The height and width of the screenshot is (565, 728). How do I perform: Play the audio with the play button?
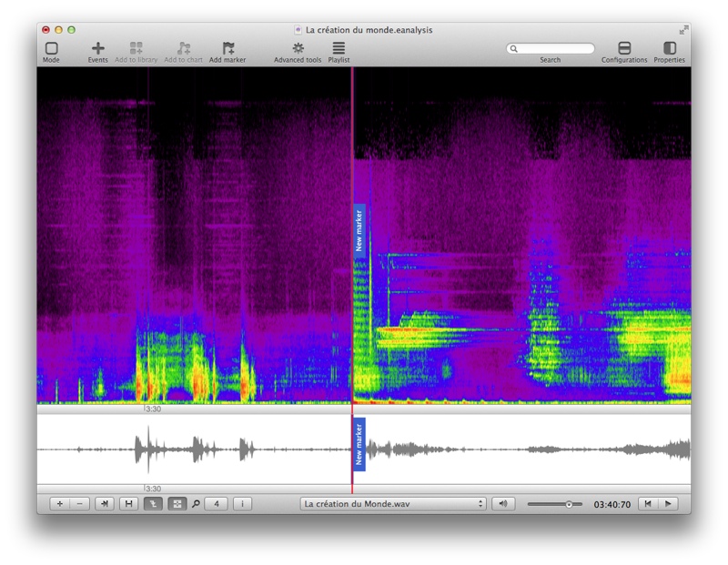point(668,504)
